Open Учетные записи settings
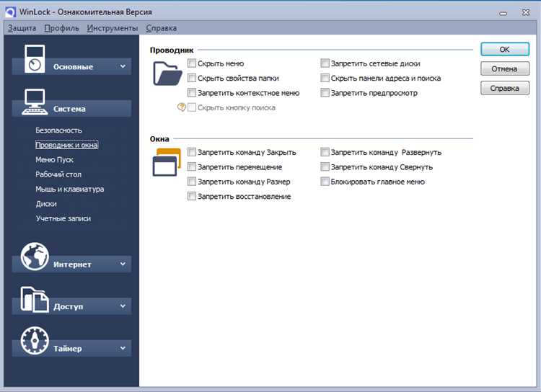 tap(63, 218)
